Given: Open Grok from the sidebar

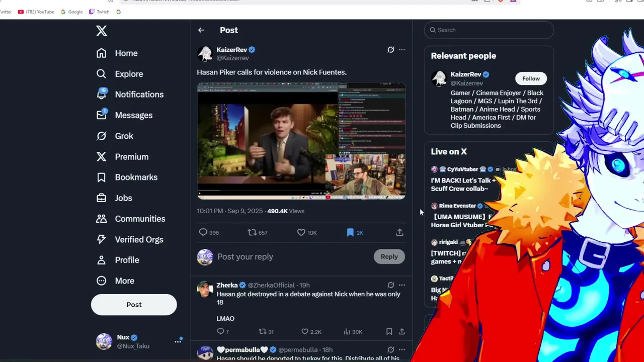Looking at the screenshot, I should point(115,136).
